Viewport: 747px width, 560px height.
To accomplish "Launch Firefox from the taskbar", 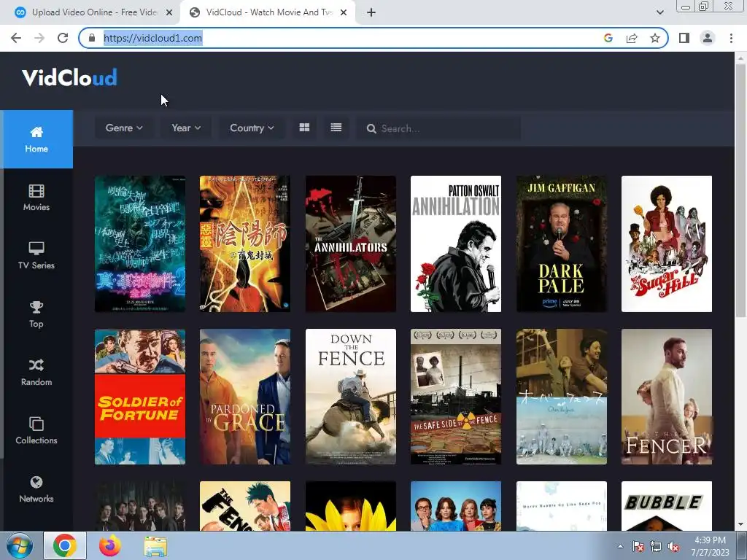I will (109, 545).
